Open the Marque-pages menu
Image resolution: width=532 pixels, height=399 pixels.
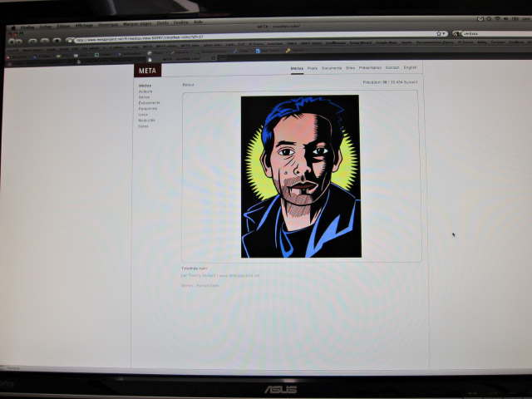point(137,24)
